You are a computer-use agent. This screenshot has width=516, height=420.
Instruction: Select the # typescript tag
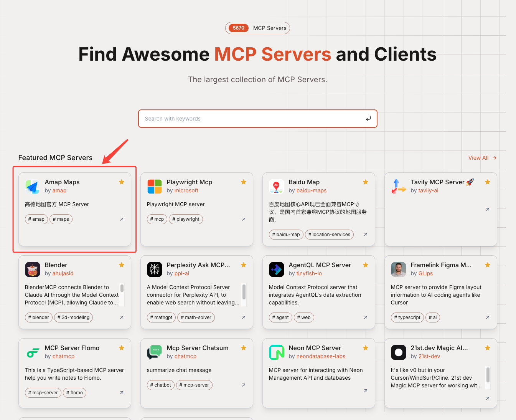407,317
